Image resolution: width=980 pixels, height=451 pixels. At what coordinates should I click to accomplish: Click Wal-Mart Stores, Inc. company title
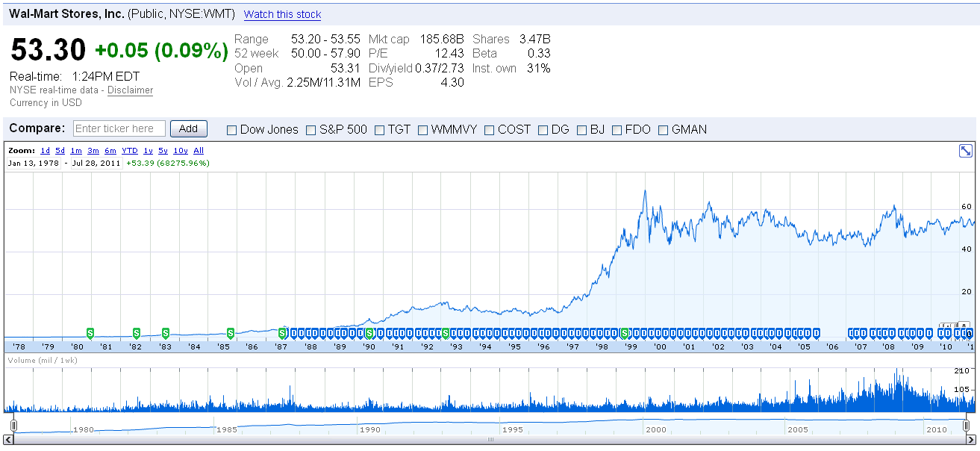click(x=66, y=14)
